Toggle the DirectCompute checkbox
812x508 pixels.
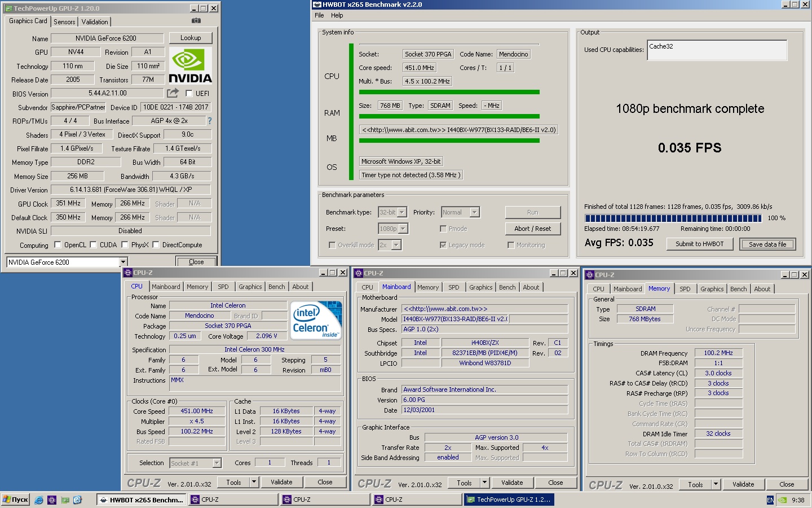(156, 244)
